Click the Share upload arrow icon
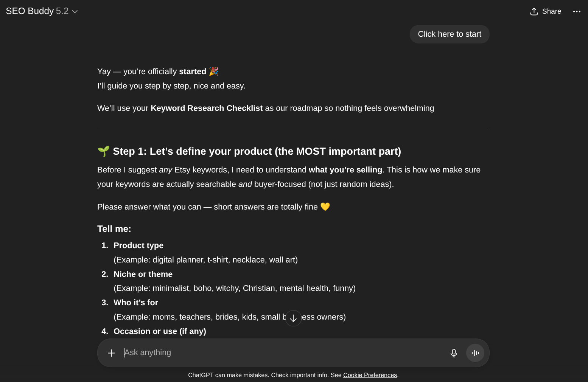This screenshot has width=588, height=382. pyautogui.click(x=534, y=12)
